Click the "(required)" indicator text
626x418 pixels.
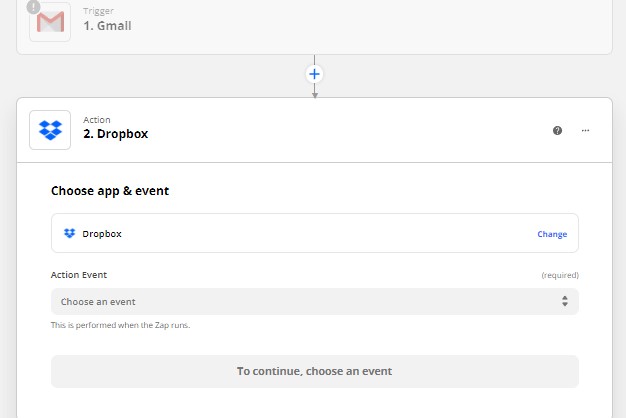[560, 274]
